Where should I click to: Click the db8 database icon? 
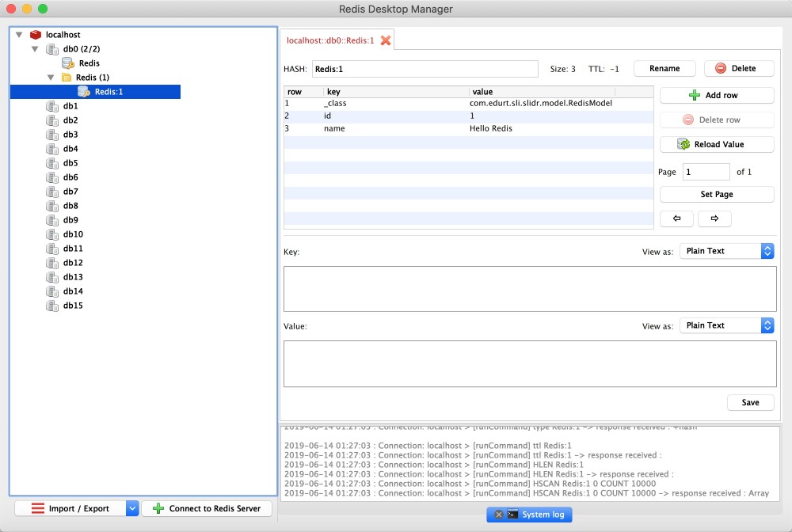click(x=52, y=205)
